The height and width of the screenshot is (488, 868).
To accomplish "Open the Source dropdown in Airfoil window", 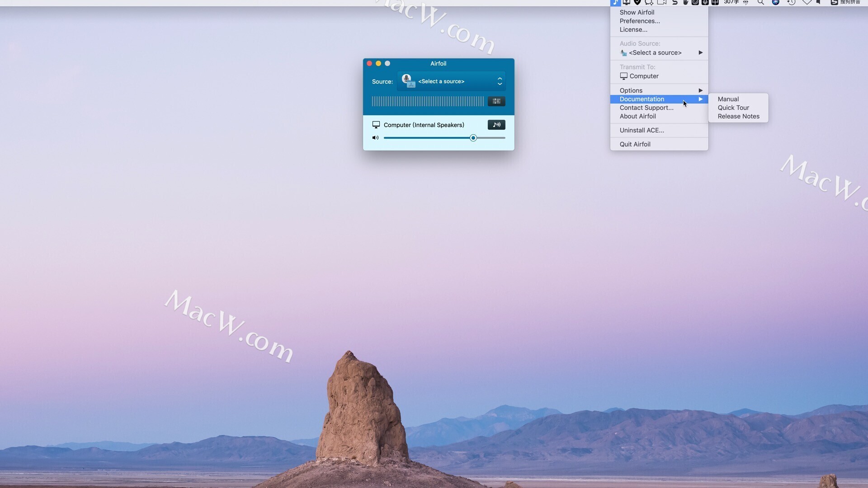I will coord(451,81).
